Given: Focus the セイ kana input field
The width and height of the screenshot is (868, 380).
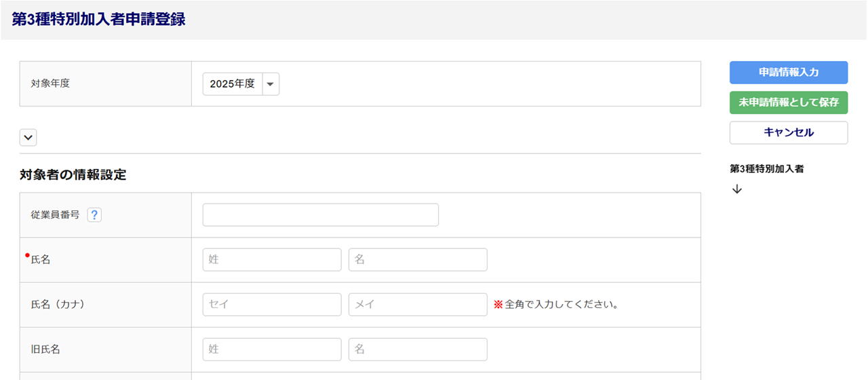Looking at the screenshot, I should pyautogui.click(x=272, y=305).
